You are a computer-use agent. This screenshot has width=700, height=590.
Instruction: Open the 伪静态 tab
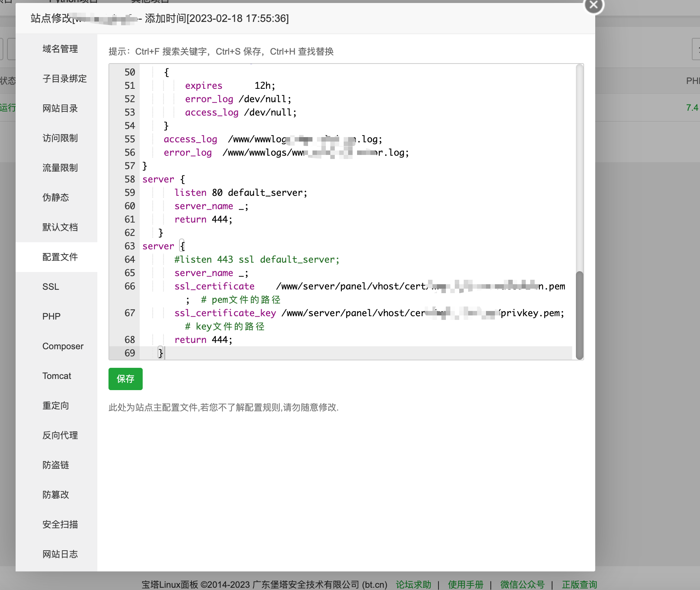(x=56, y=198)
